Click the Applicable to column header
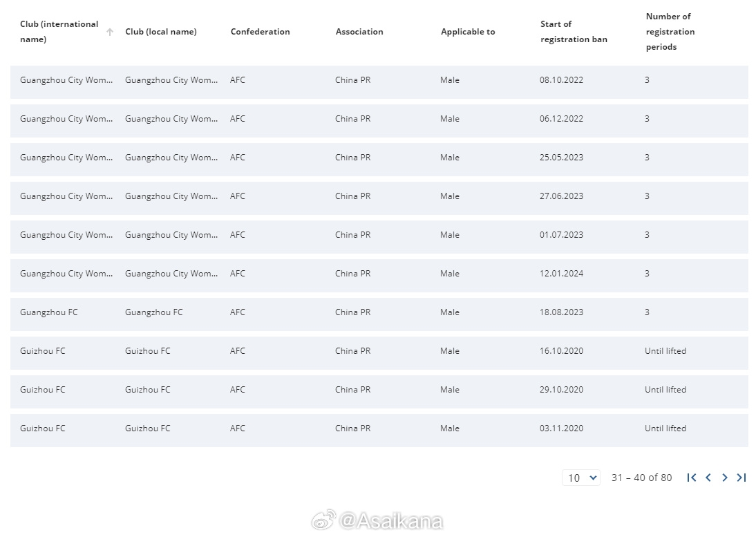The width and height of the screenshot is (756, 537). pyautogui.click(x=468, y=32)
